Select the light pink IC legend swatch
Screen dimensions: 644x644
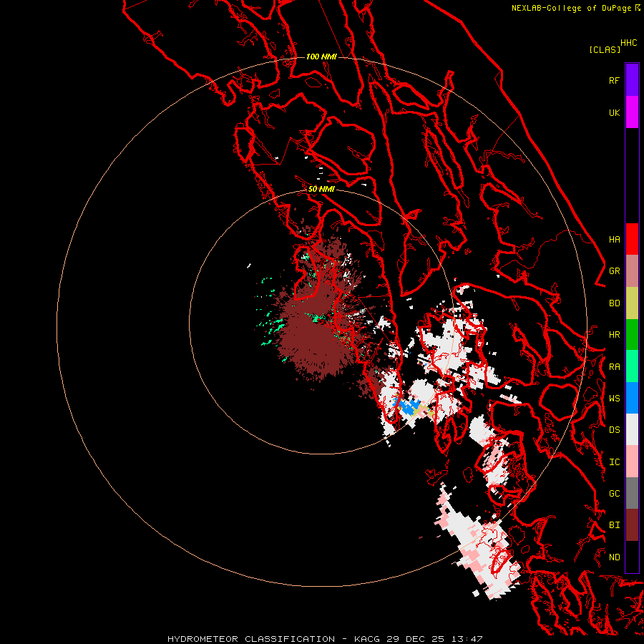(x=632, y=462)
